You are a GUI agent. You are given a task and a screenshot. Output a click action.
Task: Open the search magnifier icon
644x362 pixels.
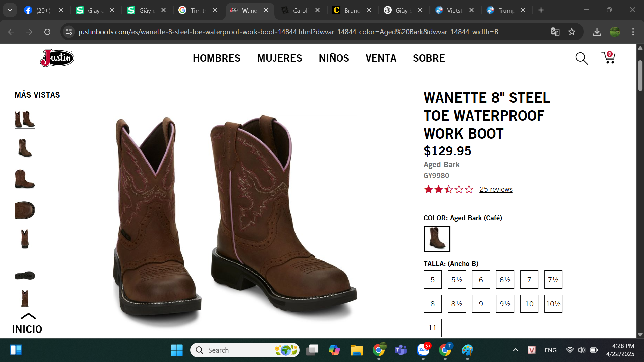click(x=582, y=58)
